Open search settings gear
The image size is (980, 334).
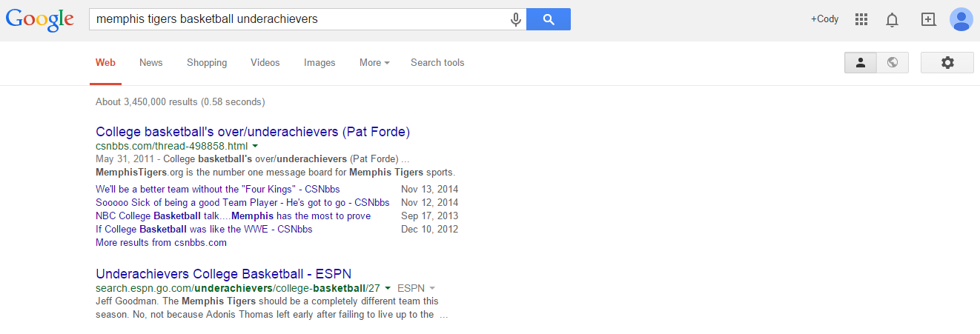947,63
